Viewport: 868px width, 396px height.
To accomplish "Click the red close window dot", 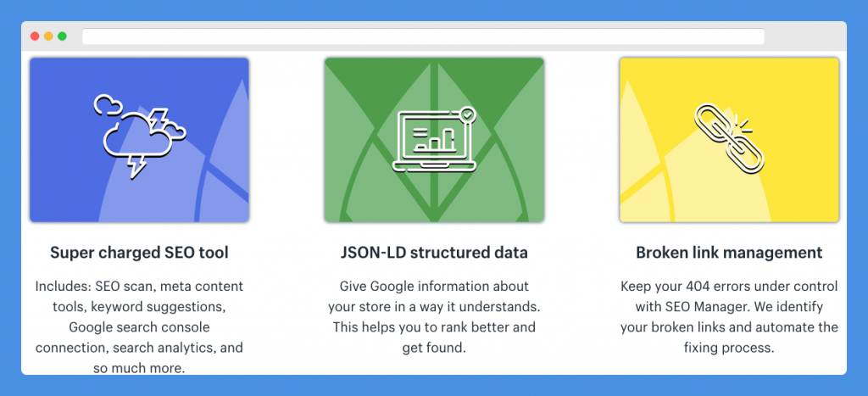I will pos(35,36).
